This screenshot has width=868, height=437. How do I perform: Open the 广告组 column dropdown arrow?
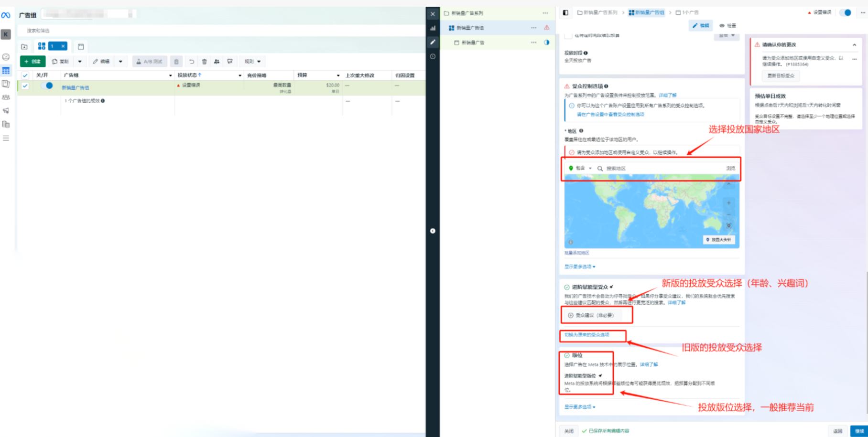click(170, 75)
